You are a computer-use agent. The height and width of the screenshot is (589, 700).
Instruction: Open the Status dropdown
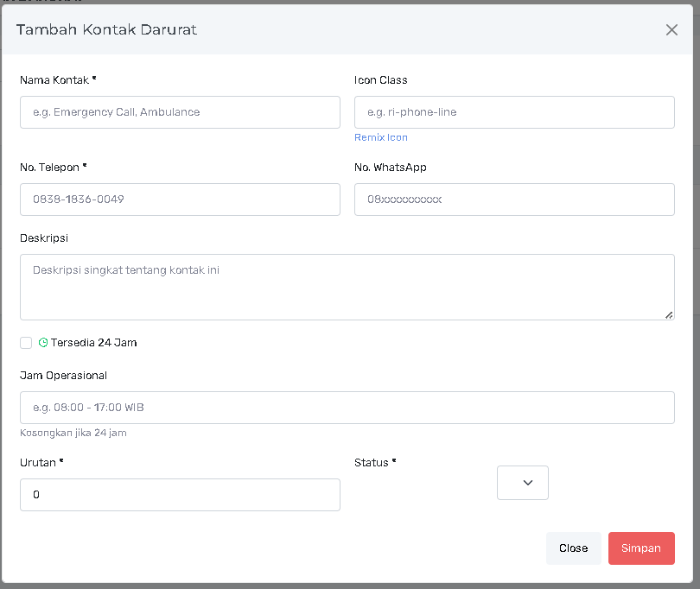tap(523, 483)
